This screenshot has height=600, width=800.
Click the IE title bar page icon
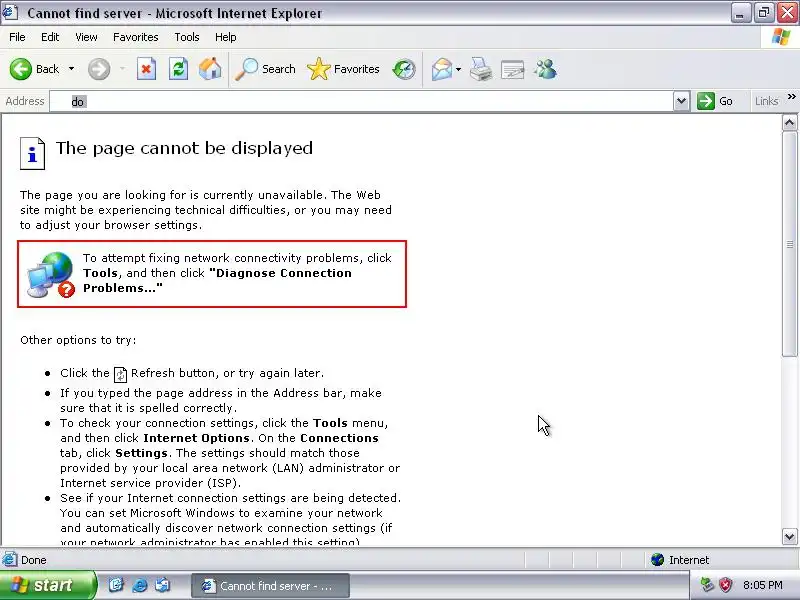coord(10,13)
